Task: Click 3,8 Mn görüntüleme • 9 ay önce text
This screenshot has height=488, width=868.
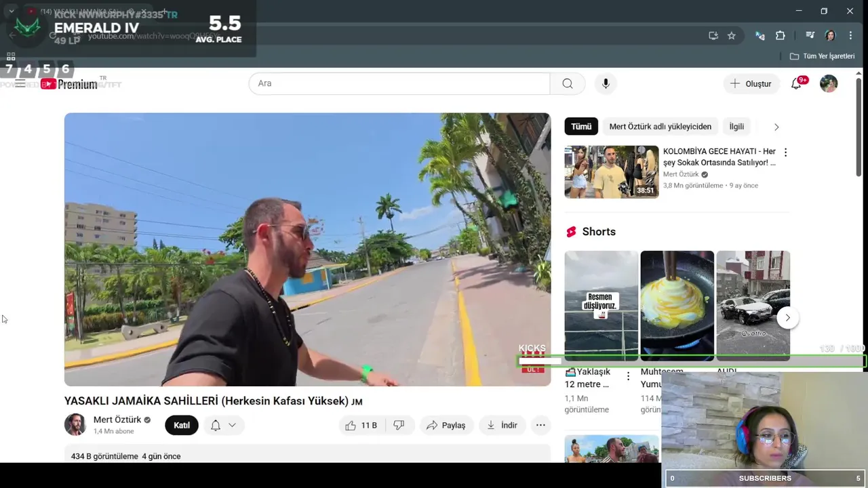Action: (711, 185)
